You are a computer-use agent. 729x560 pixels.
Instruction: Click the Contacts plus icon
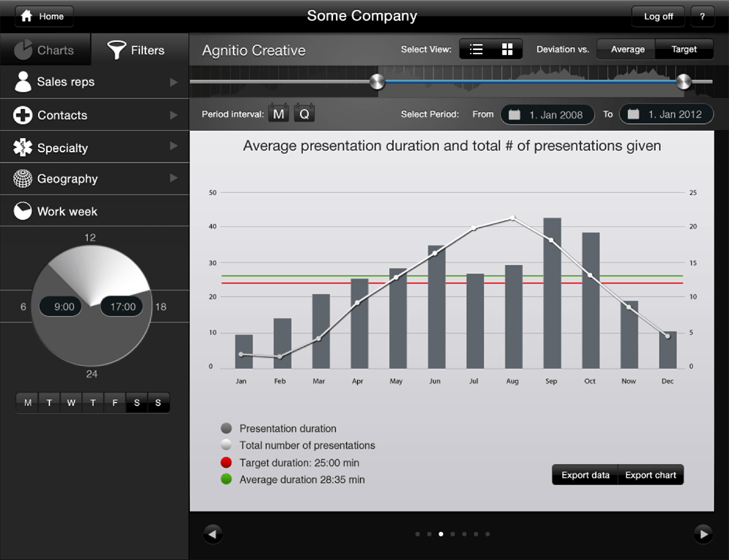pyautogui.click(x=23, y=115)
